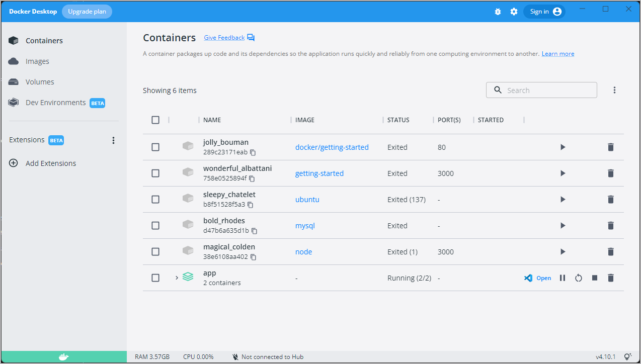The image size is (641, 364).
Task: Check the magical_colden row checkbox
Action: point(155,252)
